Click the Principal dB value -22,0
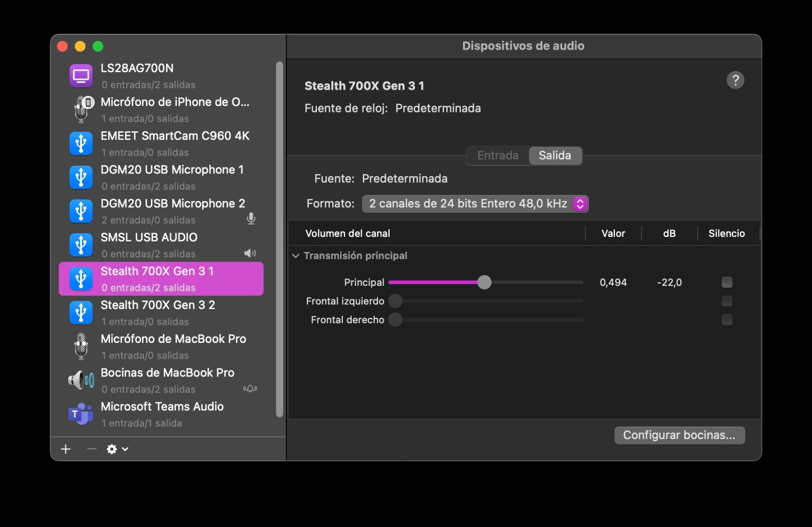 (669, 282)
